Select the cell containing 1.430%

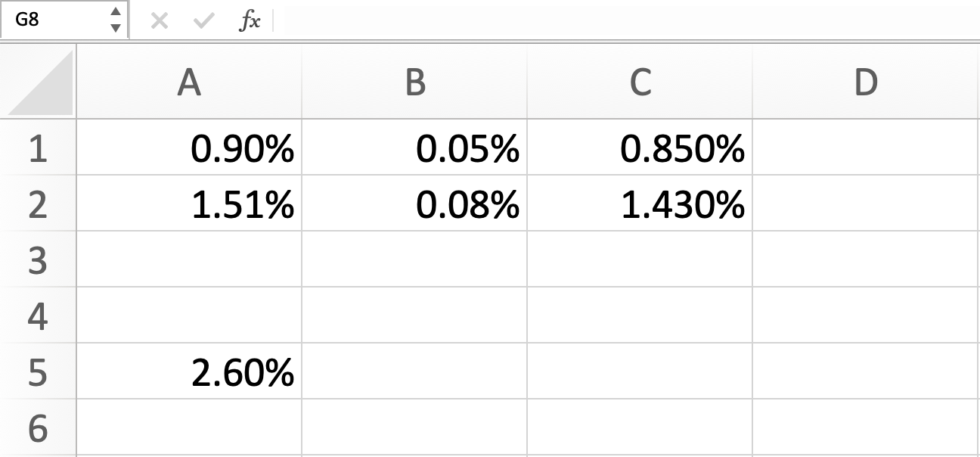tap(639, 204)
